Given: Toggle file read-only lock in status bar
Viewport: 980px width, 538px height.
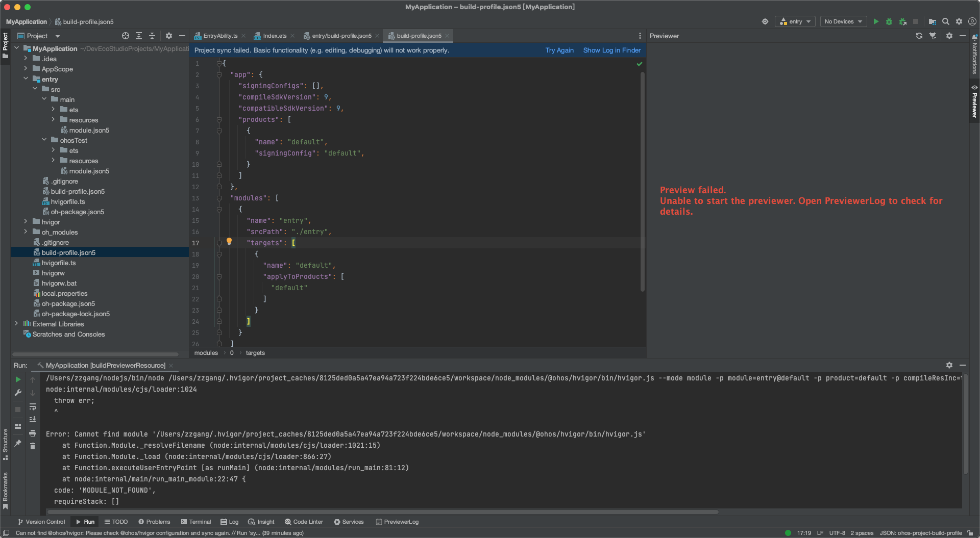Looking at the screenshot, I should coord(970,533).
